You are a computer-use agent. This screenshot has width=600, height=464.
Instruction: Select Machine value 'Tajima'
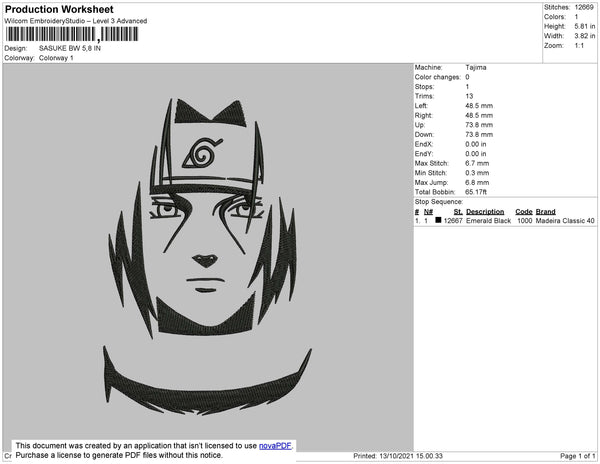coord(476,67)
